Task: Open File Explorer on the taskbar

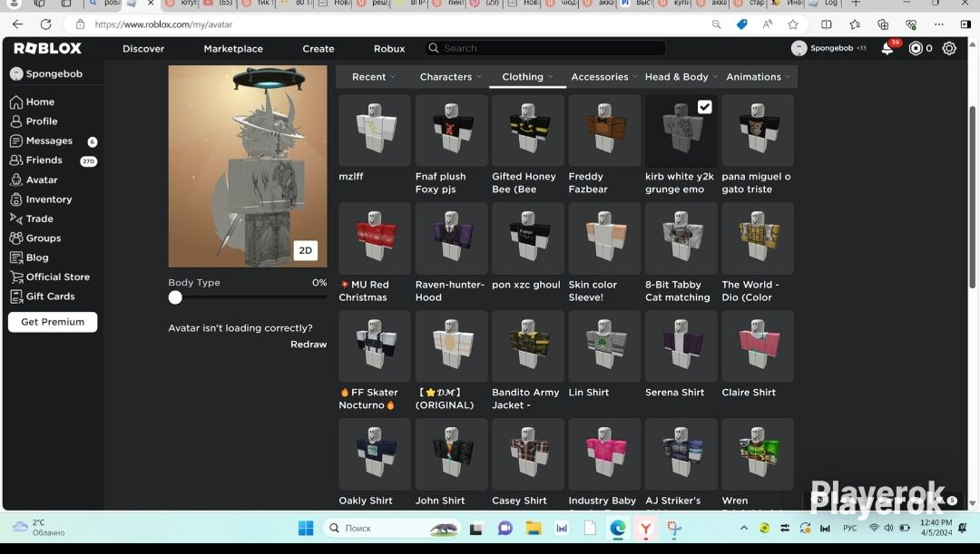Action: click(534, 529)
